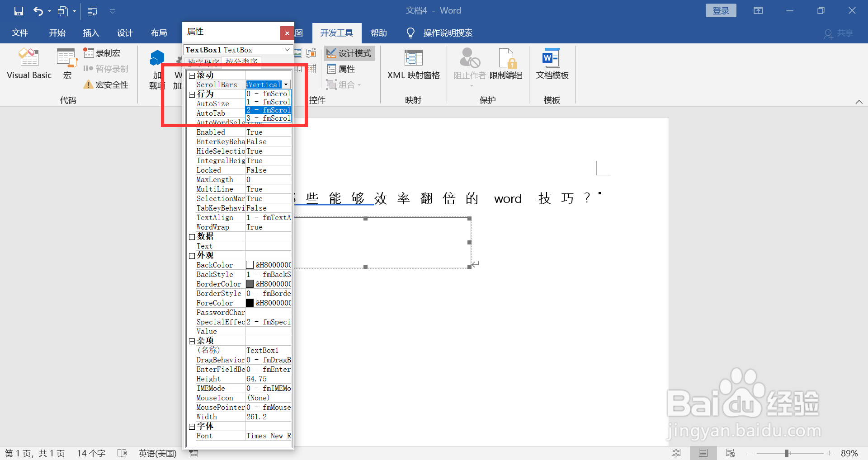Image resolution: width=868 pixels, height=460 pixels.
Task: Zoom in with the plus button
Action: point(830,453)
